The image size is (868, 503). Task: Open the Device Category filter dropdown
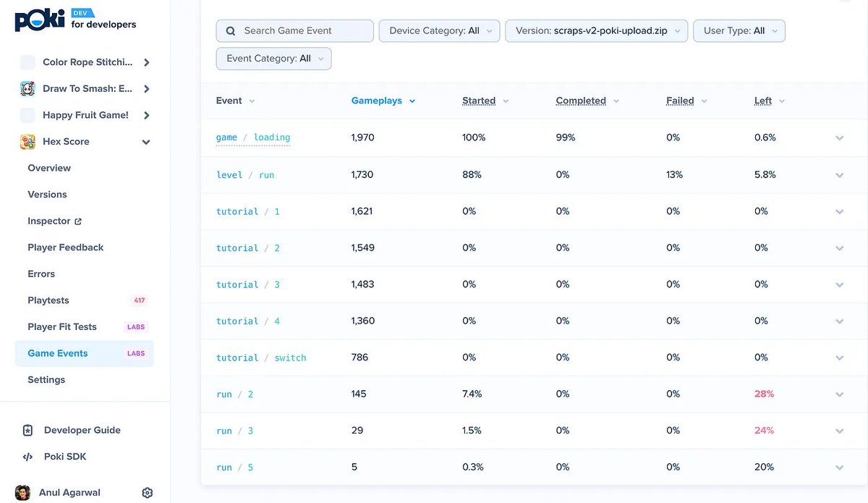[439, 31]
